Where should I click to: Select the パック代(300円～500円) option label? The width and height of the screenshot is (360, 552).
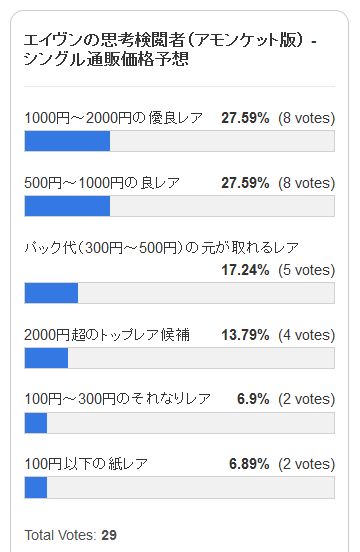pos(162,248)
